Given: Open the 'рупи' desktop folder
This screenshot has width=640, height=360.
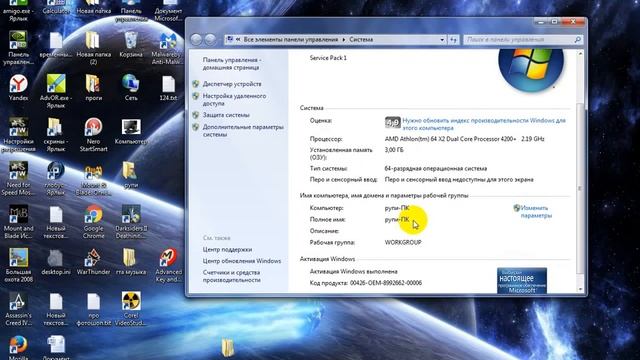Looking at the screenshot, I should (x=131, y=175).
